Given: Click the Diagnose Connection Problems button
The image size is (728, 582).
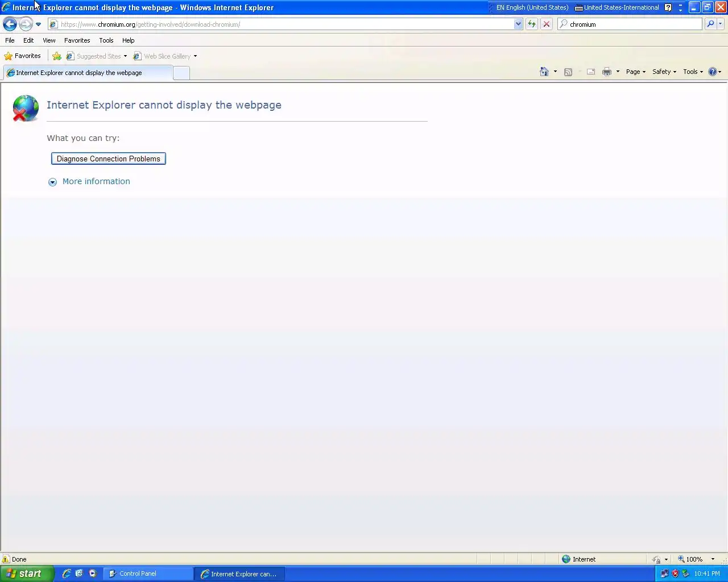Looking at the screenshot, I should [x=109, y=159].
